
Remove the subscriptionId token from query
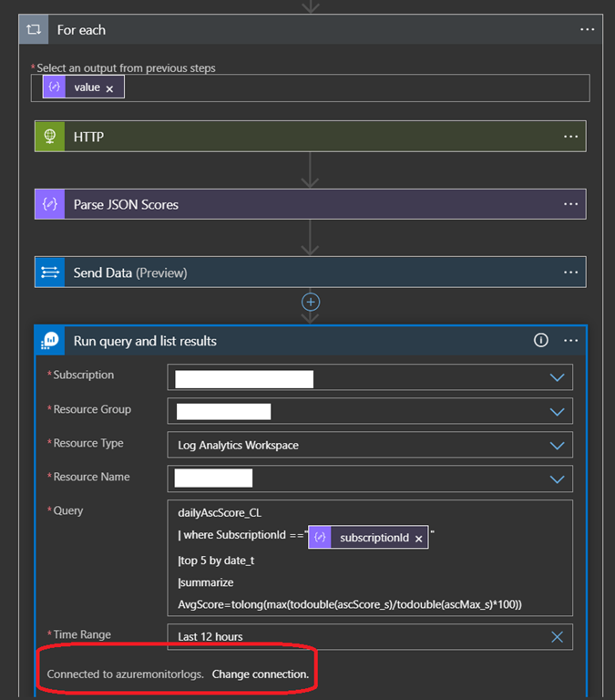point(419,539)
